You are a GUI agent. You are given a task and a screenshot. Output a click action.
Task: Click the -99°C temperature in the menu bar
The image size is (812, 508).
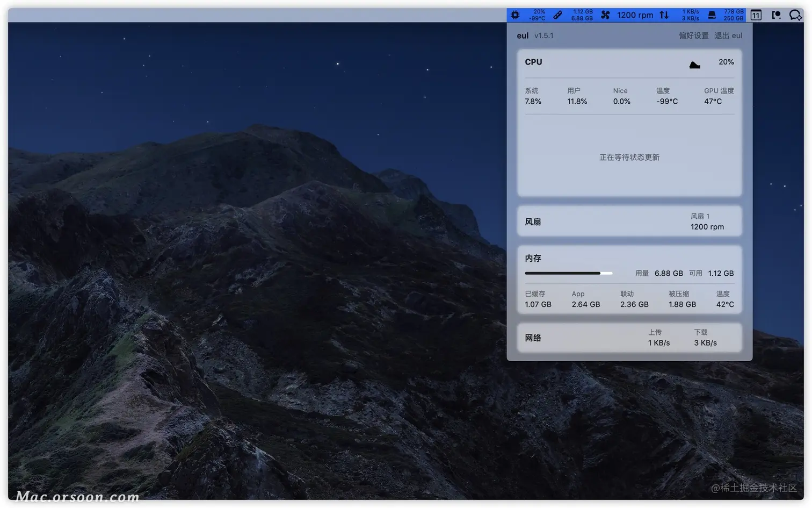[537, 18]
